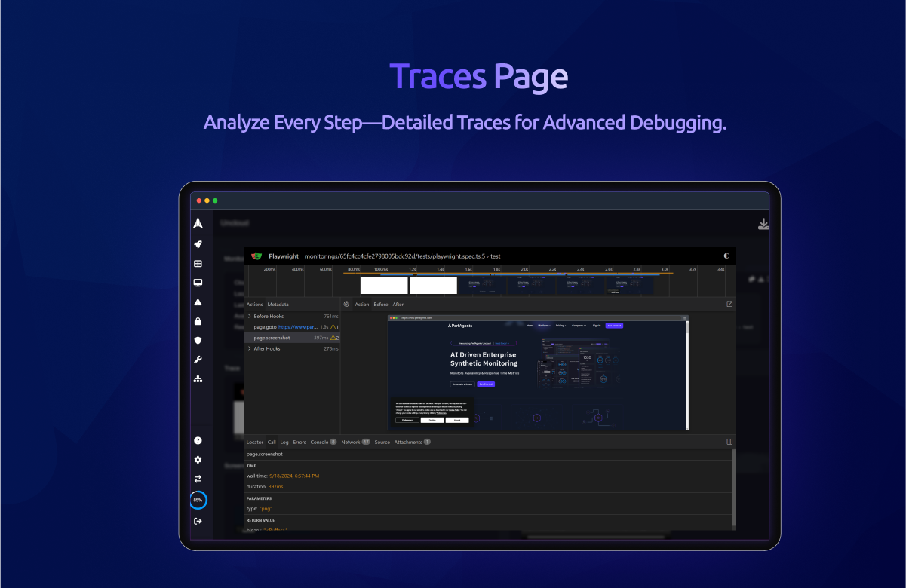This screenshot has height=588, width=906.
Task: Open the snapshot in a new tab icon
Action: tap(729, 304)
